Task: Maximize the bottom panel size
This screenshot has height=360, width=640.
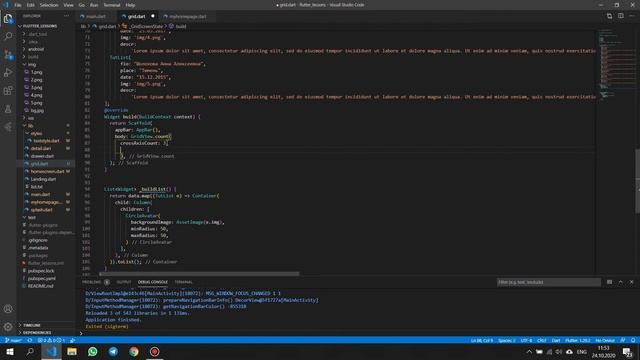Action: click(x=621, y=282)
